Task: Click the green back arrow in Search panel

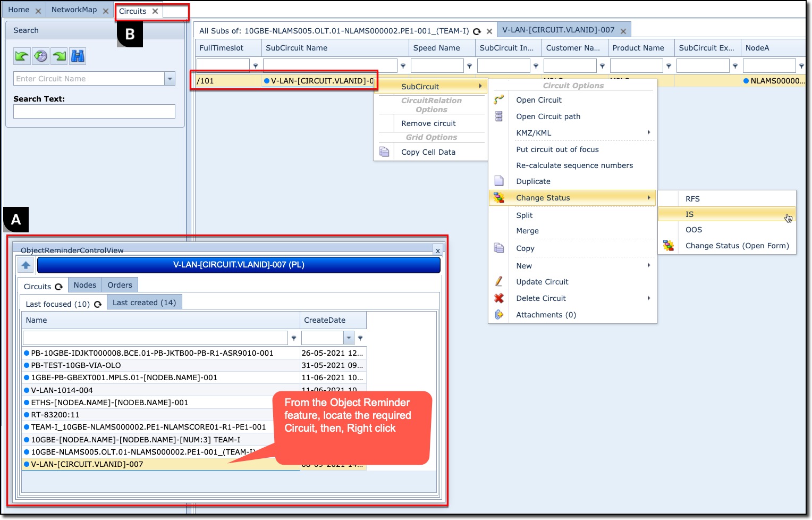Action: 22,56
